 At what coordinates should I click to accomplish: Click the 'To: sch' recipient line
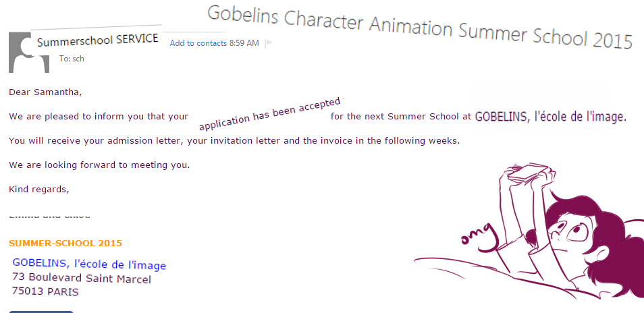(x=72, y=59)
